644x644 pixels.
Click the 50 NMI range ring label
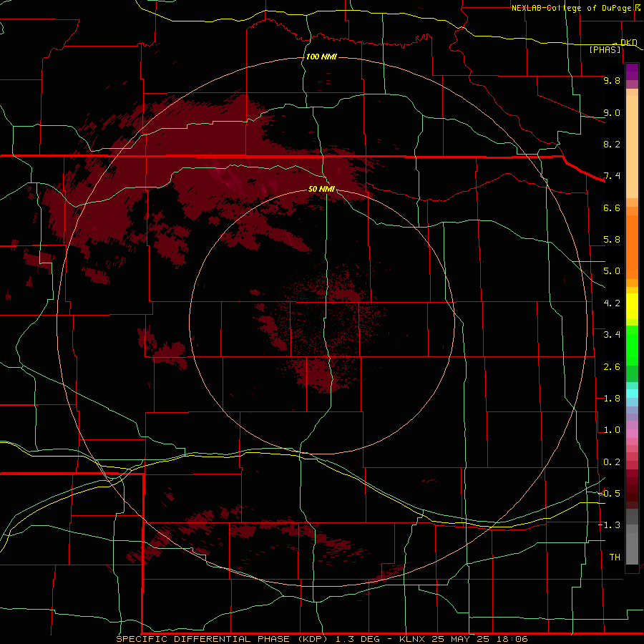click(x=321, y=189)
